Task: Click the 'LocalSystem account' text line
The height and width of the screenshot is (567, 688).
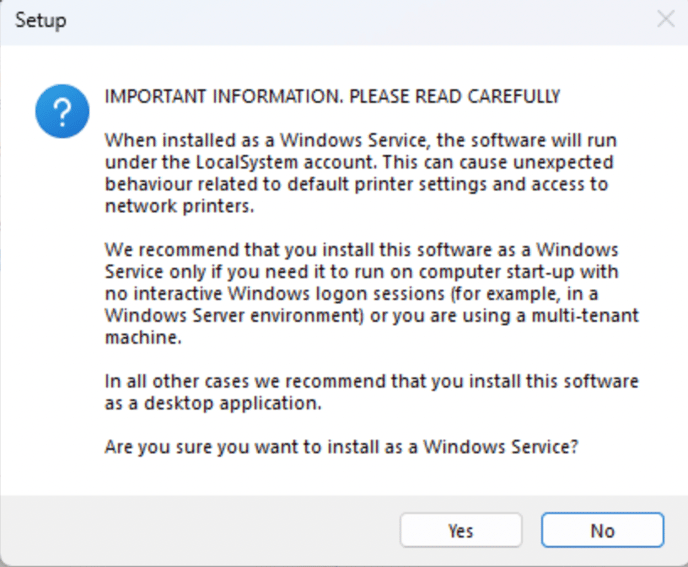Action: click(x=359, y=162)
